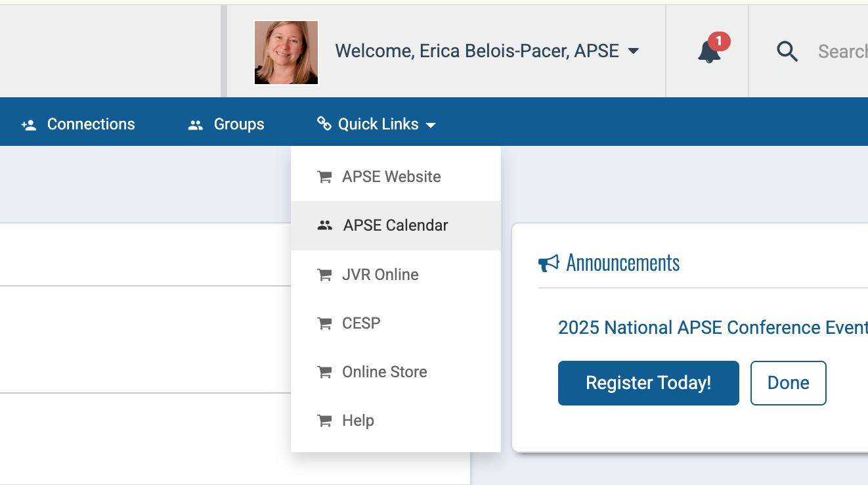This screenshot has width=868, height=485.
Task: Collapse the Quick Links dropdown arrow
Action: pos(431,125)
